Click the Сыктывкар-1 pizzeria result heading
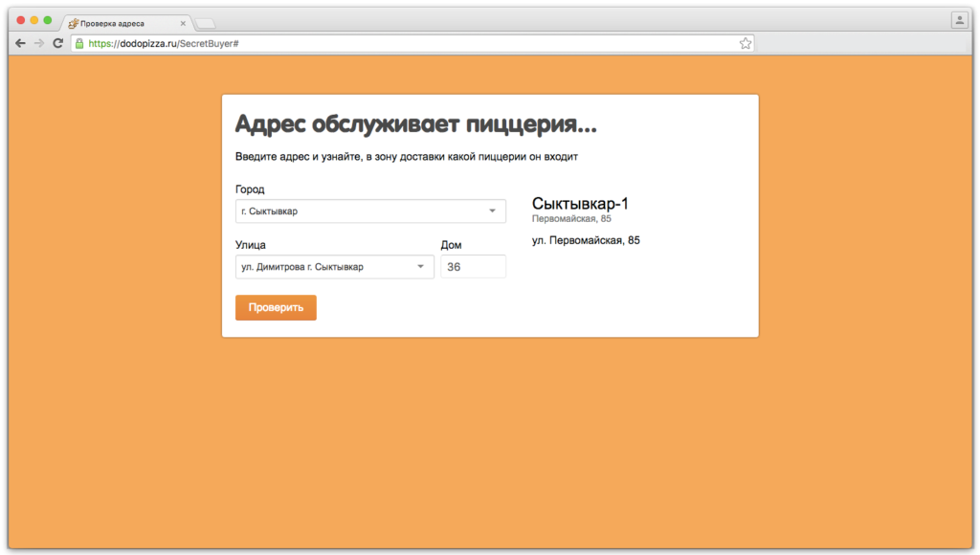The image size is (980, 555). pos(580,204)
